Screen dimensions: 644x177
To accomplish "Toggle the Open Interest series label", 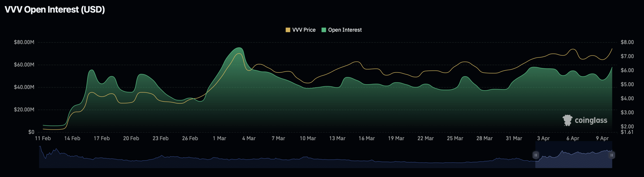I will tap(345, 30).
